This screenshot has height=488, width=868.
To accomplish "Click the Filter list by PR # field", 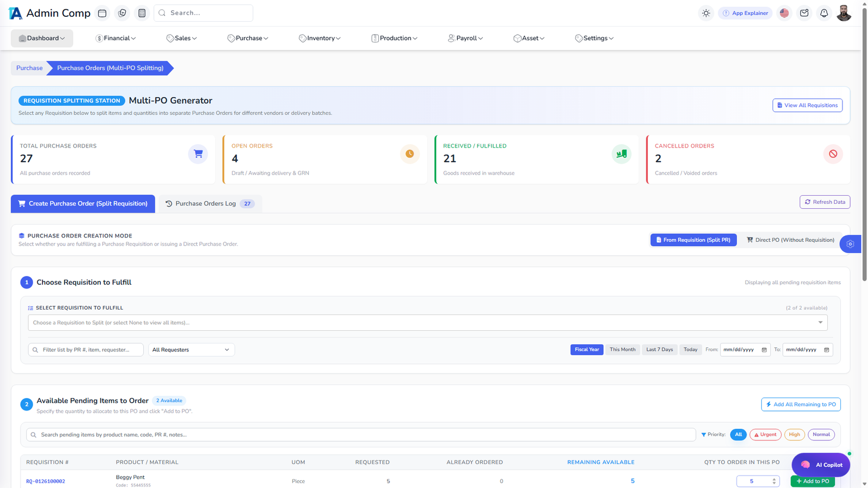I will click(x=86, y=350).
